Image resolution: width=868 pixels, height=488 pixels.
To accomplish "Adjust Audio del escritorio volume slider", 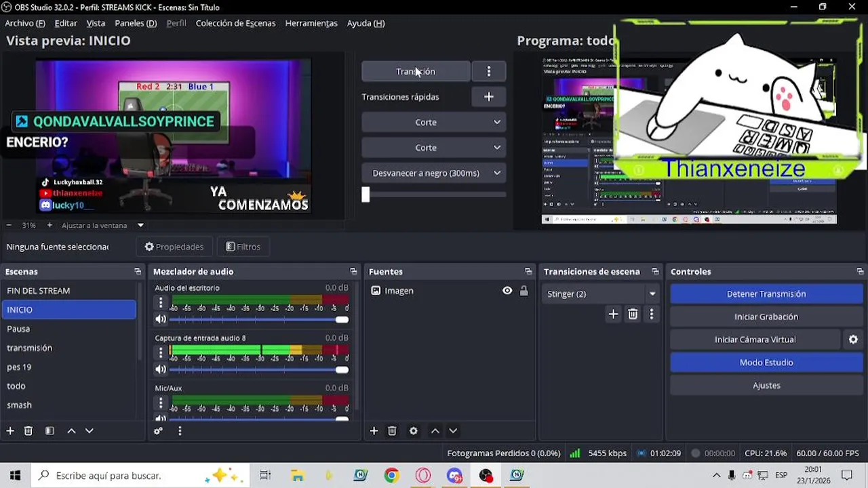I will 259,319.
